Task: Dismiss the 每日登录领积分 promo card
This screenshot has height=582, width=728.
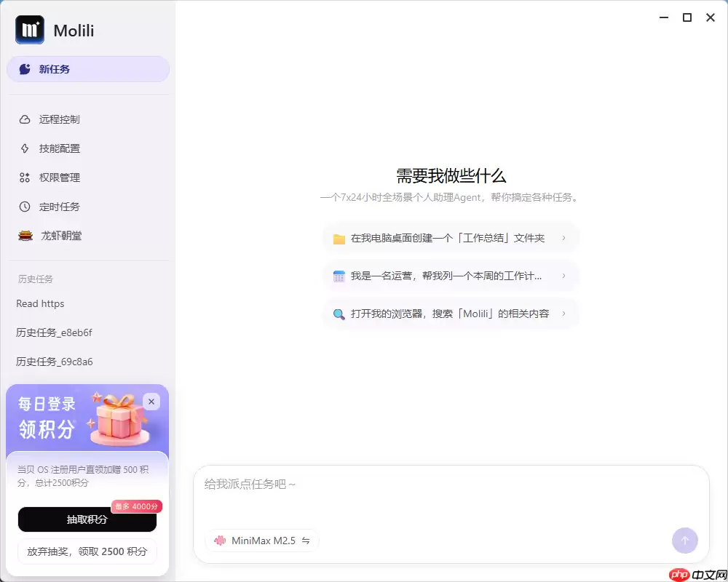Action: click(x=151, y=402)
